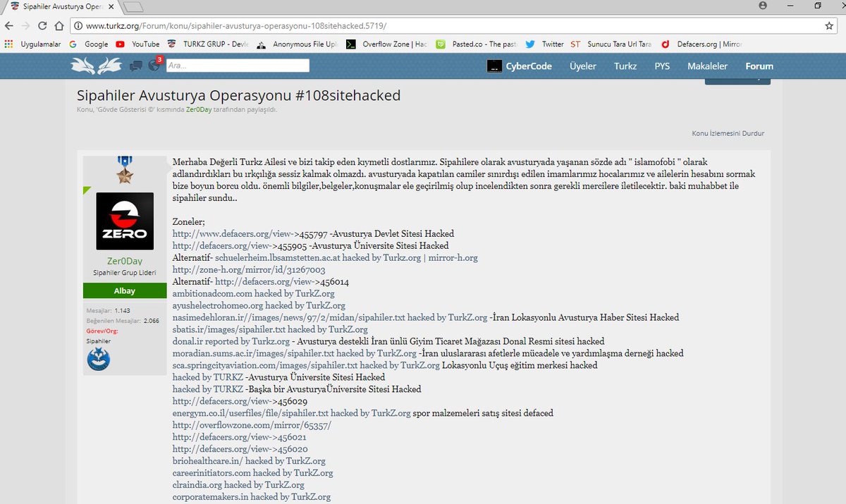Open the Makaleler section
846x504 pixels.
pyautogui.click(x=707, y=66)
